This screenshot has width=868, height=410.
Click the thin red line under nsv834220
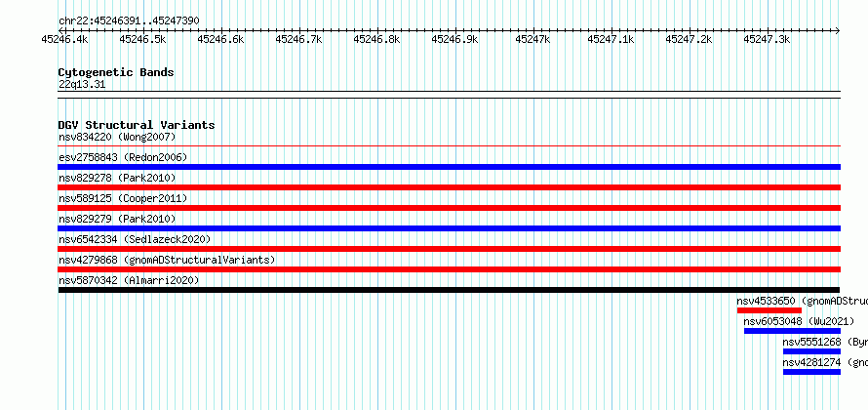449,146
